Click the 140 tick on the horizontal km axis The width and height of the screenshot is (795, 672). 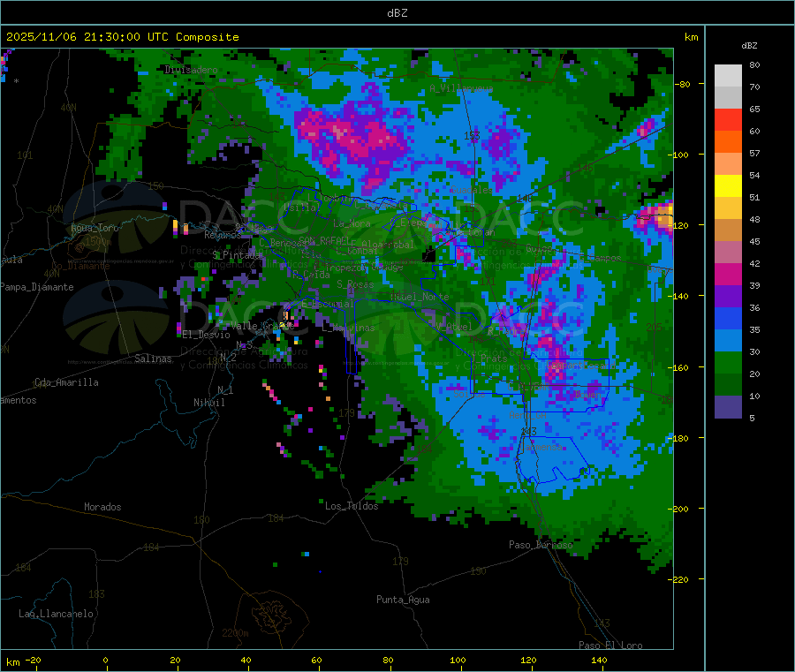tap(599, 661)
